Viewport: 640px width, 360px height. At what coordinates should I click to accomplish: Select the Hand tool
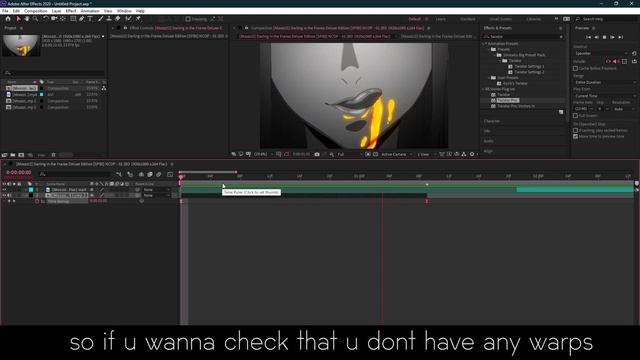point(27,19)
